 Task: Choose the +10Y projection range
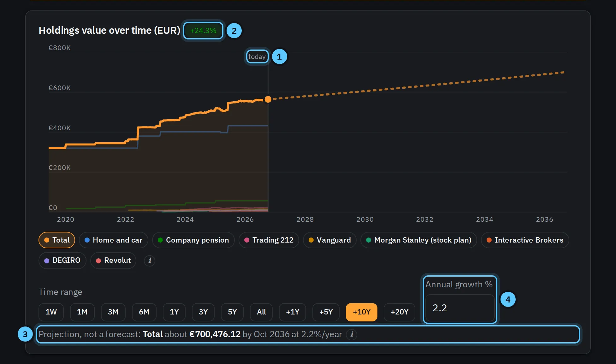coord(362,312)
